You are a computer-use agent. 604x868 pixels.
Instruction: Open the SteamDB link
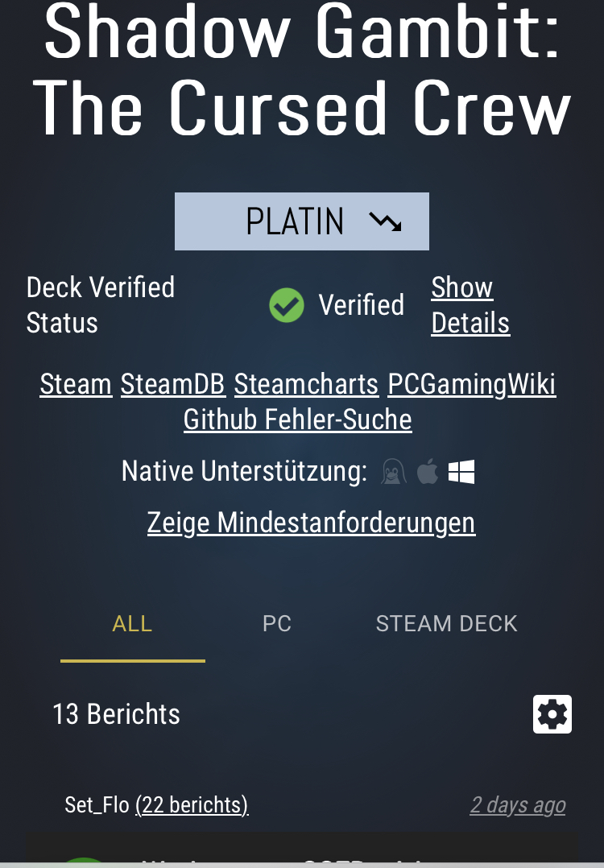(x=172, y=385)
